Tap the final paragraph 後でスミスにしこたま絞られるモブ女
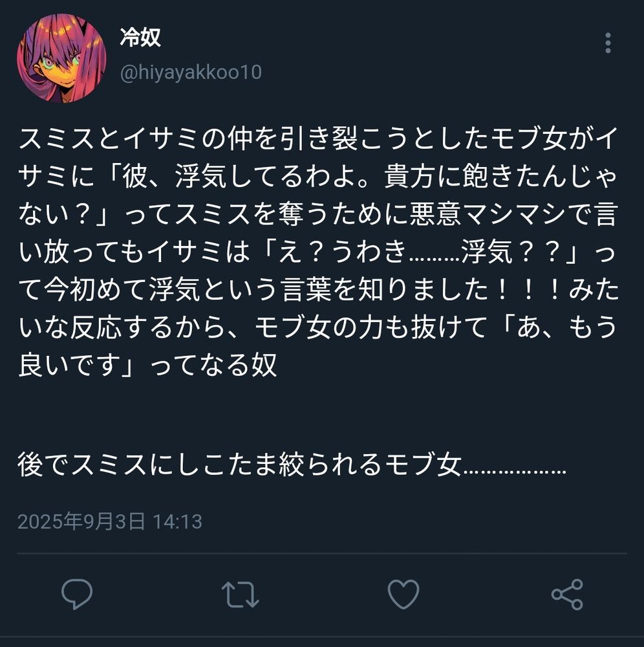644x647 pixels. [292, 464]
